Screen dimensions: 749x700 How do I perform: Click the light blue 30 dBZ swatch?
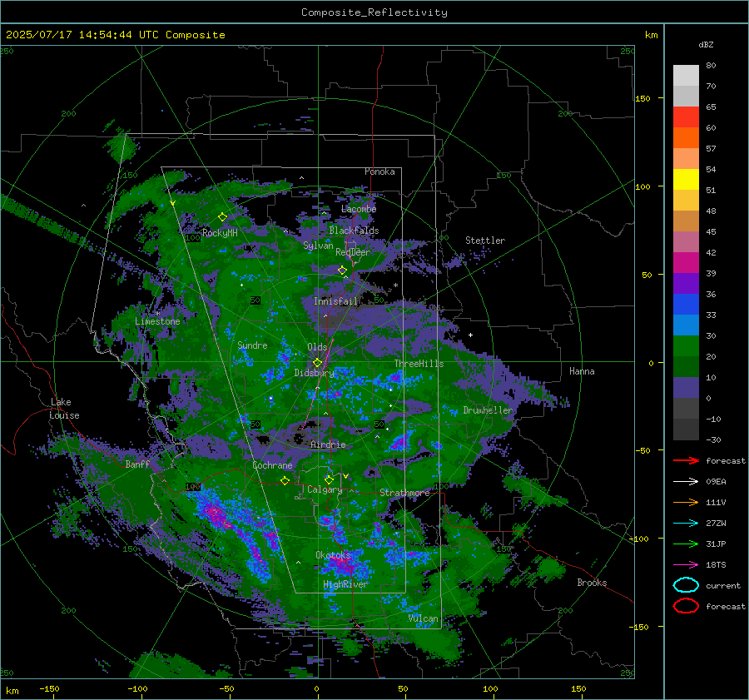686,325
